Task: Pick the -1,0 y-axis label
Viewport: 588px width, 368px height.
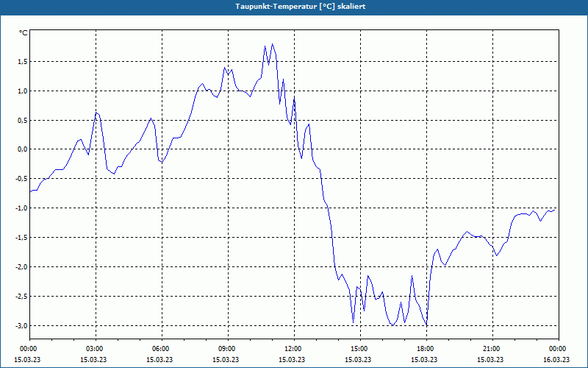Action: pyautogui.click(x=22, y=208)
